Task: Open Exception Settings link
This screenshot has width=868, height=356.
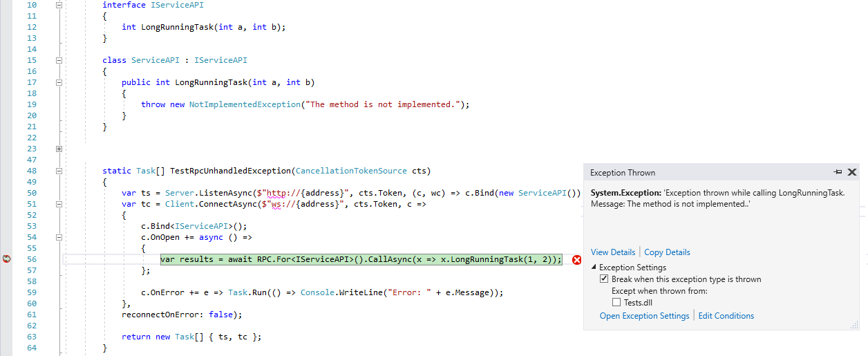Action: click(645, 316)
